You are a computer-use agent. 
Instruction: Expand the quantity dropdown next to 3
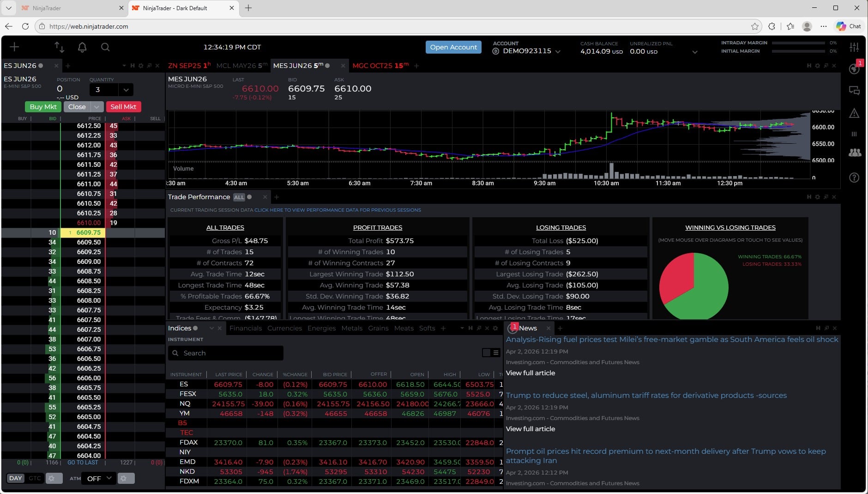point(126,89)
